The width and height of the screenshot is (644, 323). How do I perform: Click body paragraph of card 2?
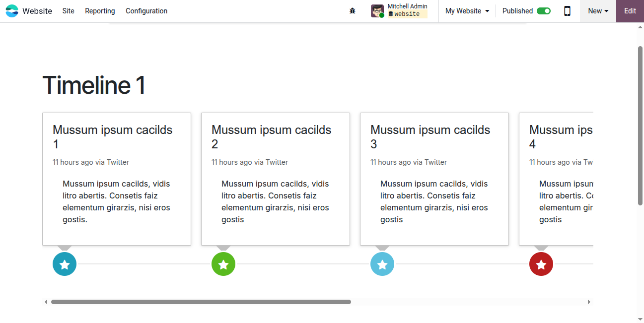pos(276,201)
